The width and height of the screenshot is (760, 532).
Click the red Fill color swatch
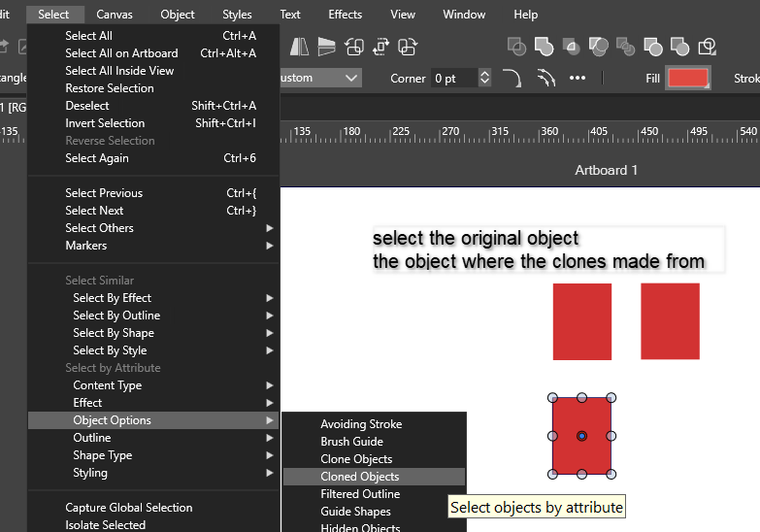tap(688, 78)
